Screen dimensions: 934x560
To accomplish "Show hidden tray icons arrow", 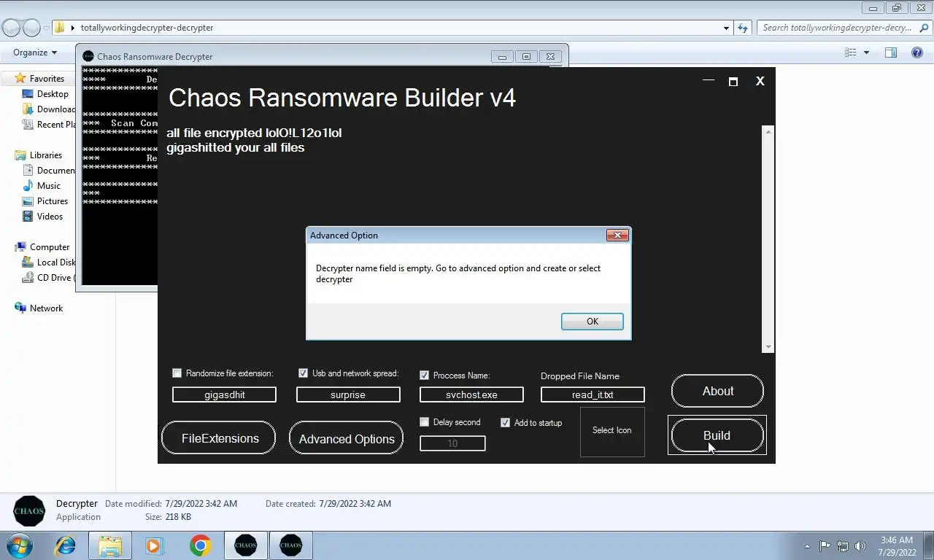I will coord(806,545).
